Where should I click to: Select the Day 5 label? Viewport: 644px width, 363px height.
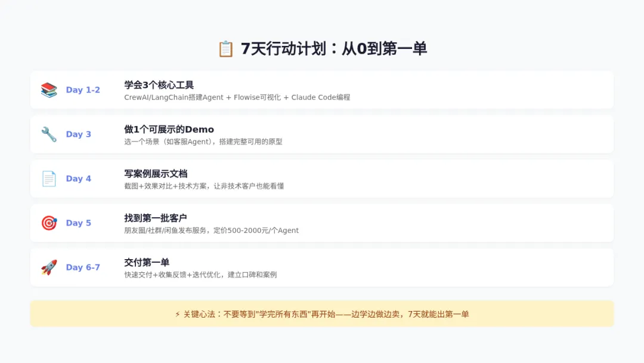pyautogui.click(x=79, y=223)
